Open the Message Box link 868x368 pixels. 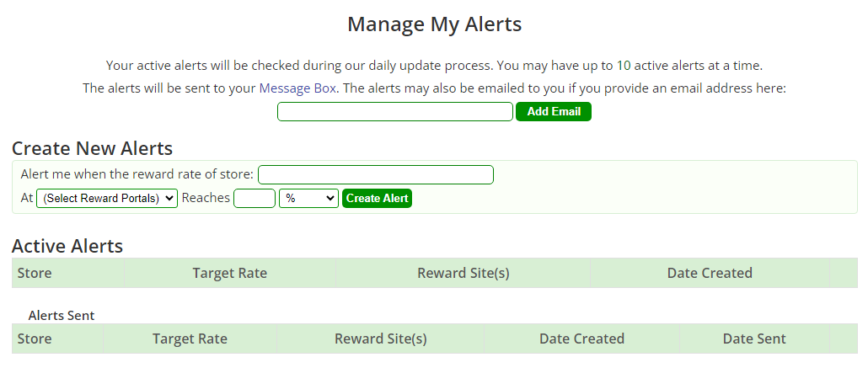pos(297,88)
